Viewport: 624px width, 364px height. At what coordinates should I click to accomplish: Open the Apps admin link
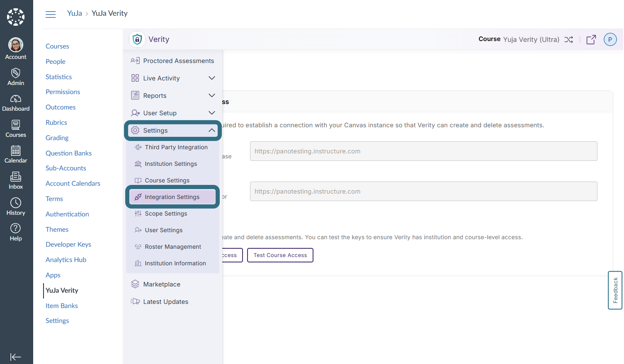click(53, 275)
